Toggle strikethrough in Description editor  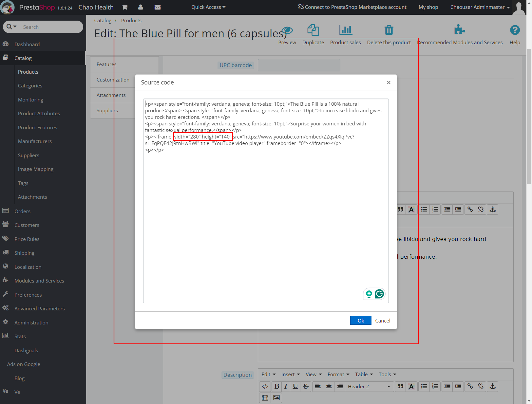click(306, 387)
